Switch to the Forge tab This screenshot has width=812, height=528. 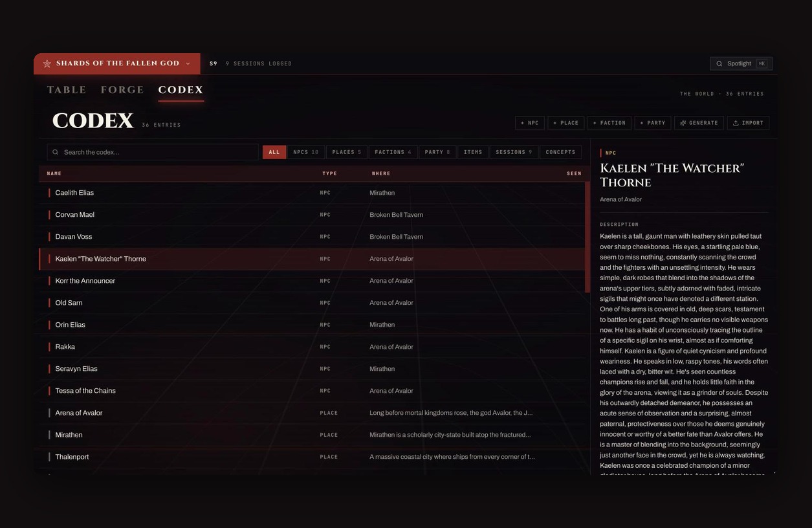pos(122,90)
